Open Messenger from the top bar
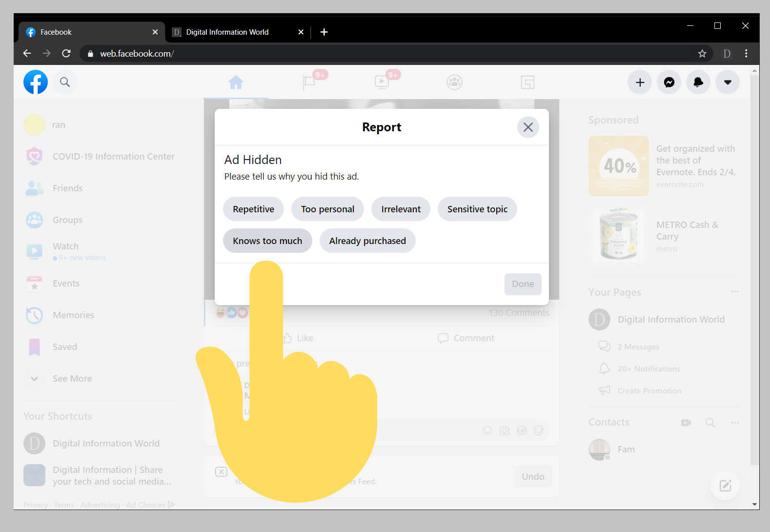This screenshot has width=770, height=532. pos(669,82)
